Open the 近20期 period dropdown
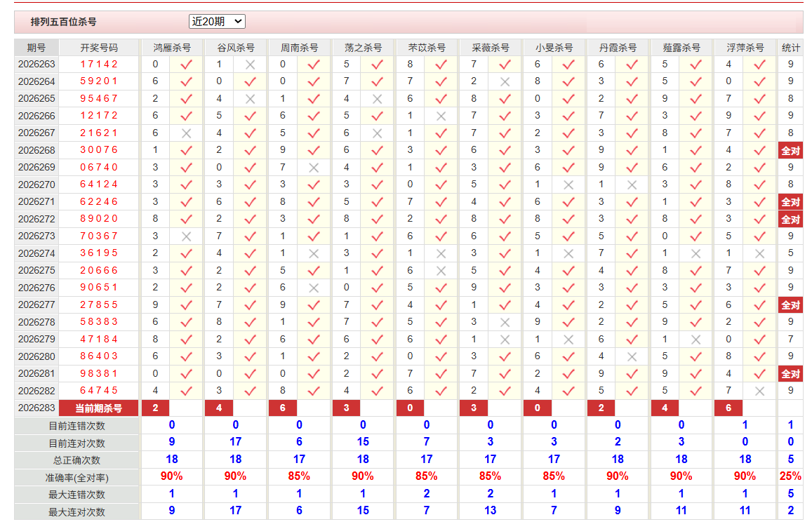 tap(216, 21)
